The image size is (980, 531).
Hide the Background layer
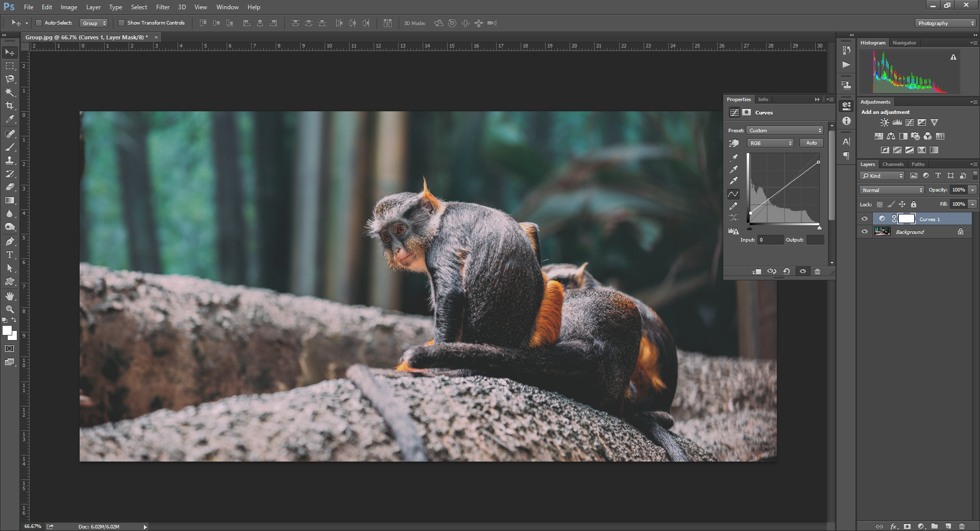click(x=865, y=231)
